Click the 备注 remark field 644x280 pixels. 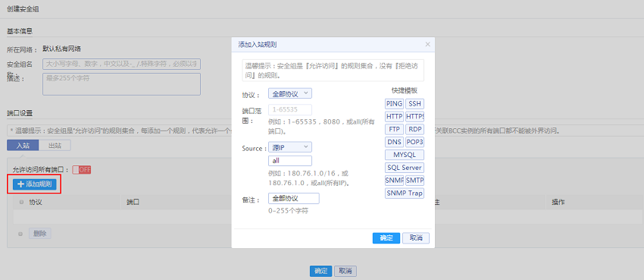294,198
